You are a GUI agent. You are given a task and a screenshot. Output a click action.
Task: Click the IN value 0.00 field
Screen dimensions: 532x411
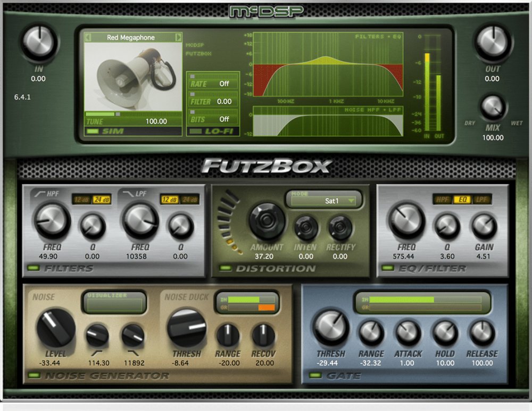tap(38, 79)
